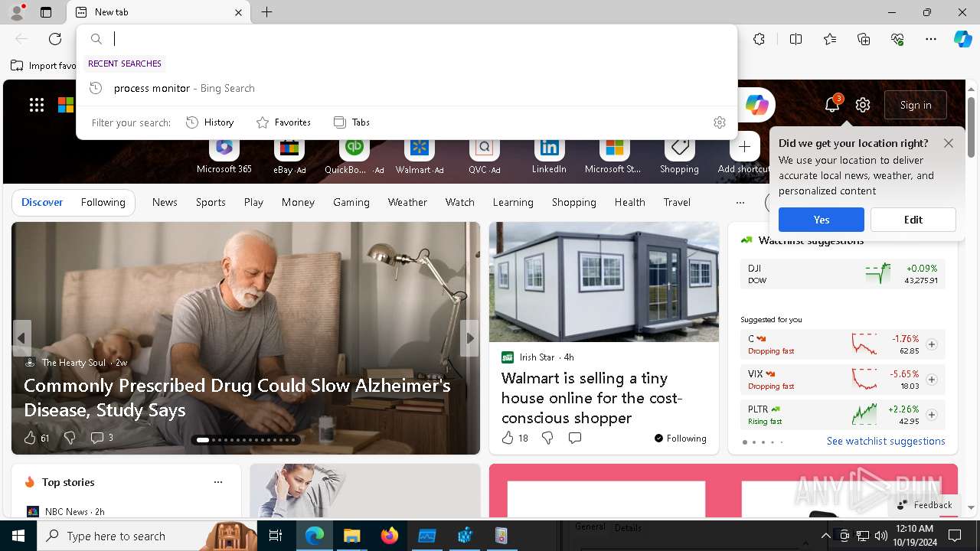Expand more feed categories ellipsis

[x=740, y=203]
